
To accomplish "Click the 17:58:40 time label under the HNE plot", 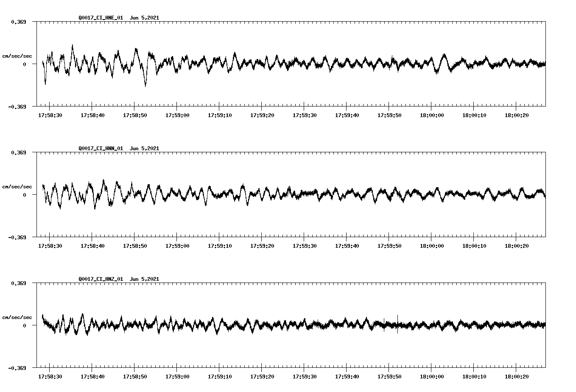I will coord(92,115).
